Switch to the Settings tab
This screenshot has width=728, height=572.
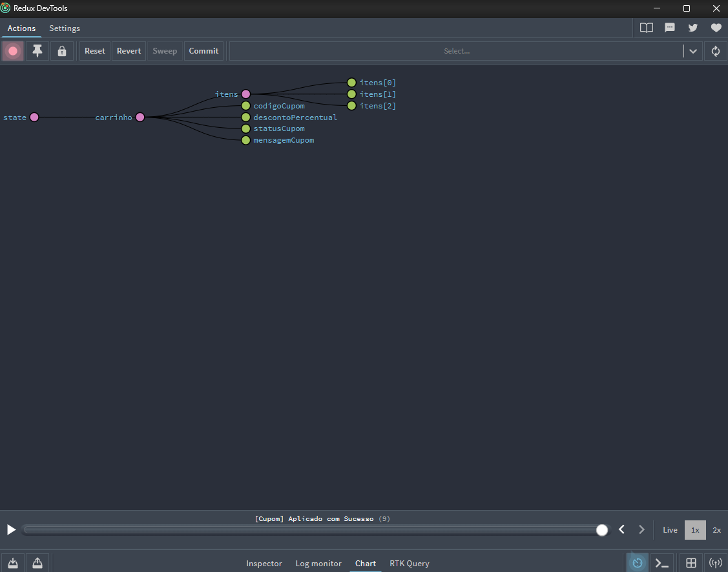coord(65,28)
